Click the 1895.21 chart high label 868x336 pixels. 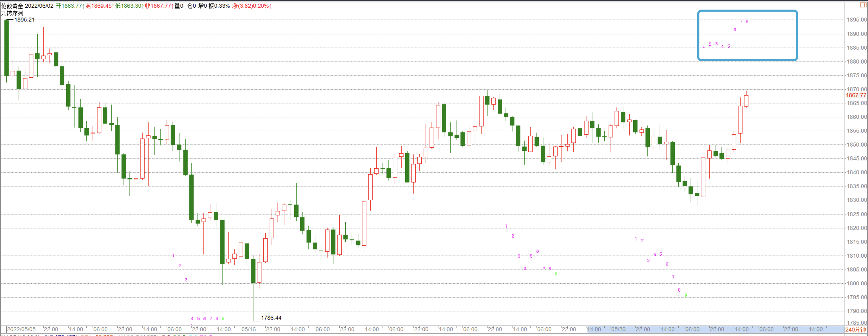24,20
